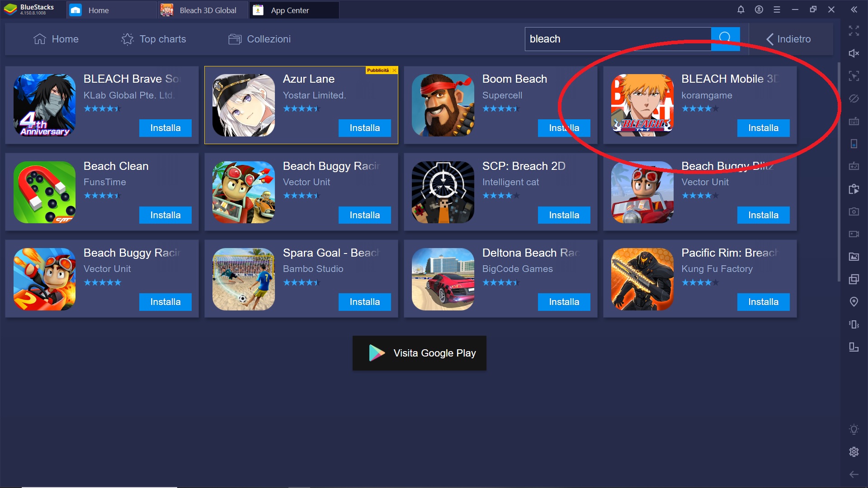This screenshot has height=488, width=868.
Task: Click the keyboard shortcut icon on sidebar
Action: tap(855, 123)
